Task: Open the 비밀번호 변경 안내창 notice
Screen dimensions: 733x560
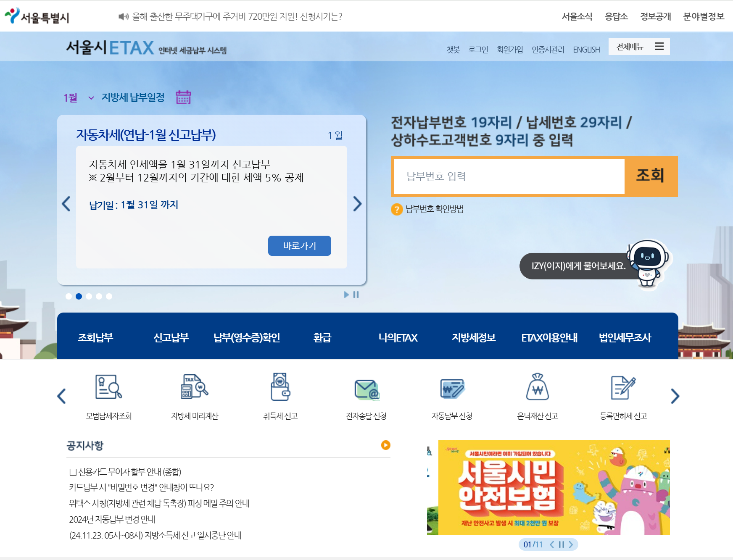Action: pyautogui.click(x=142, y=487)
